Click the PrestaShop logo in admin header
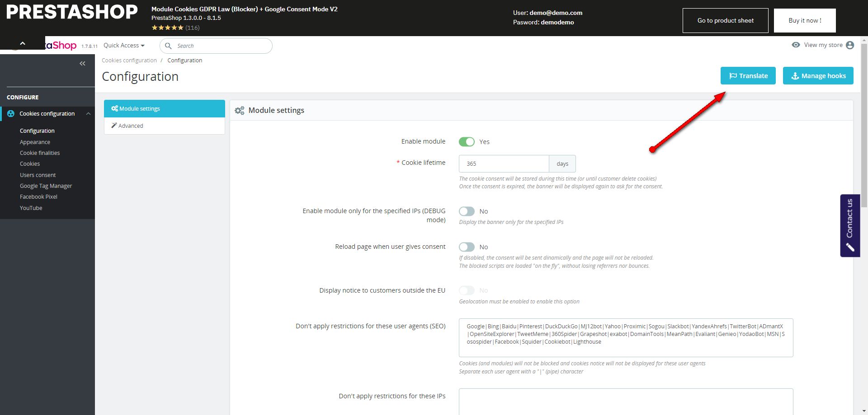 [61, 46]
